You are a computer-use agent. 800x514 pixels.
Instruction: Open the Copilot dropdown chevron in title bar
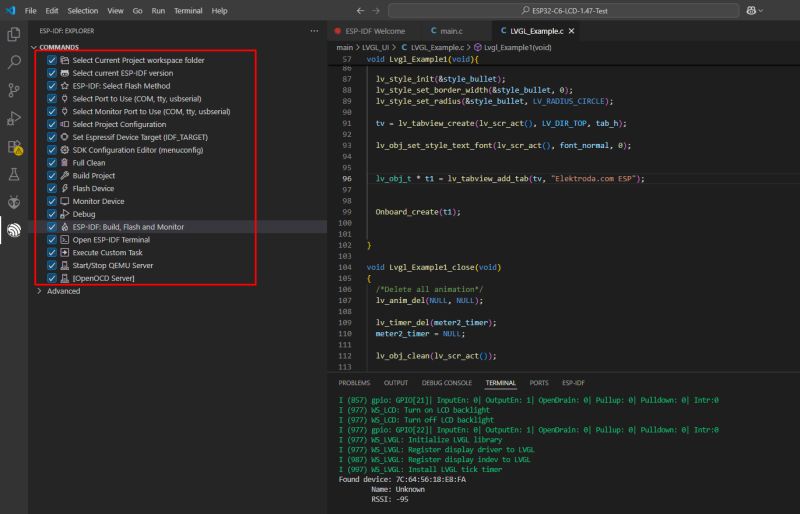coord(761,11)
